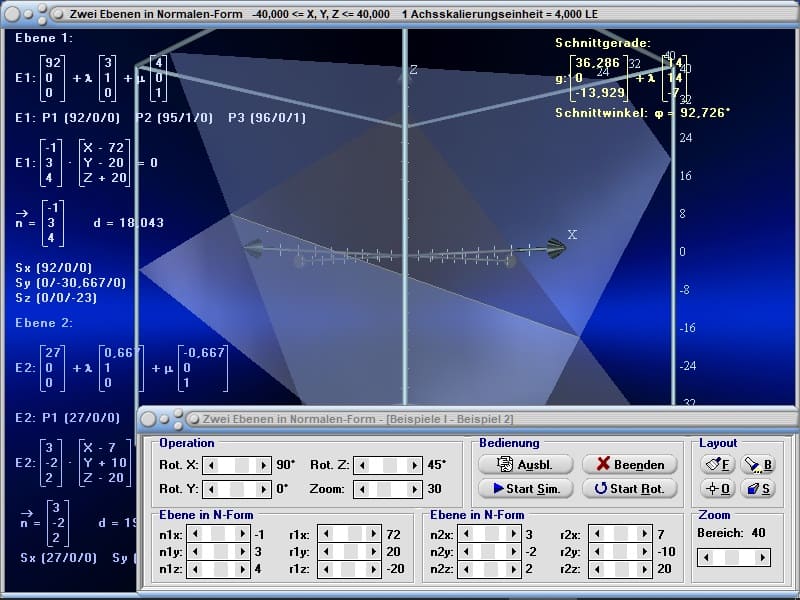800x600 pixels.
Task: Decrease Zoom with left arrow in Operation
Action: [x=362, y=489]
